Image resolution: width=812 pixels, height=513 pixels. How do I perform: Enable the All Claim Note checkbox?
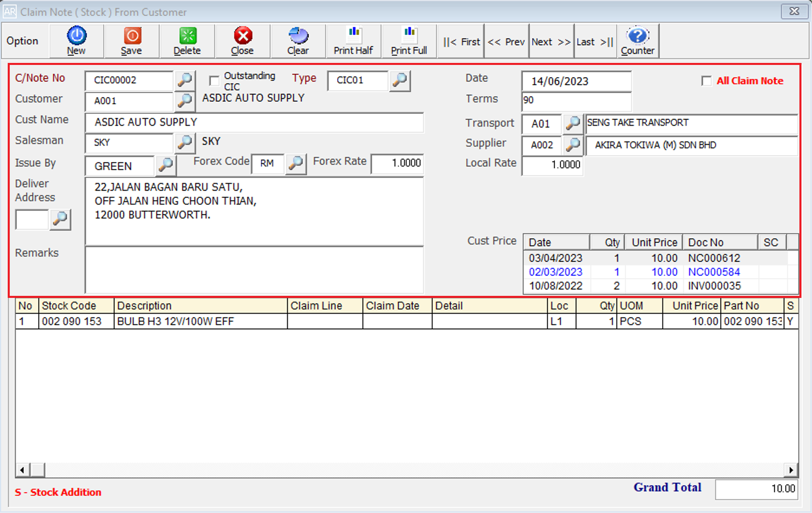[706, 81]
